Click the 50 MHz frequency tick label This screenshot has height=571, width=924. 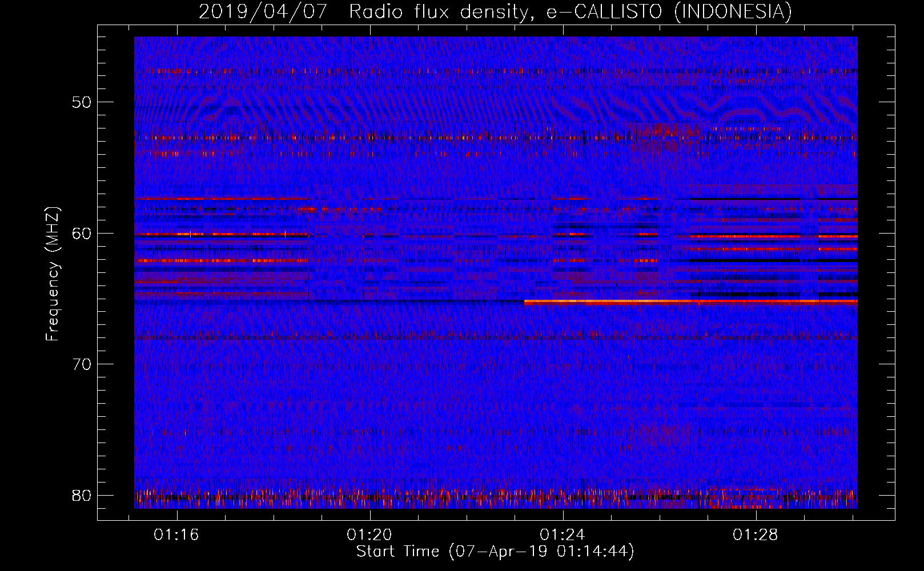click(x=82, y=102)
